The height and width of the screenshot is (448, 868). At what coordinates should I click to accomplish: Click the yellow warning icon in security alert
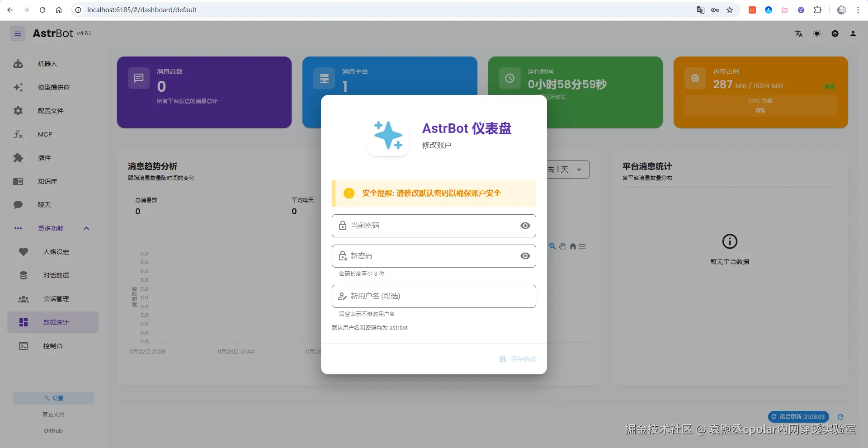349,193
